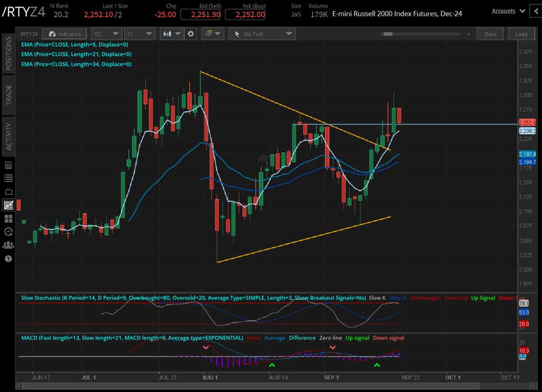
Task: Open the Accounts dropdown
Action: [506, 11]
